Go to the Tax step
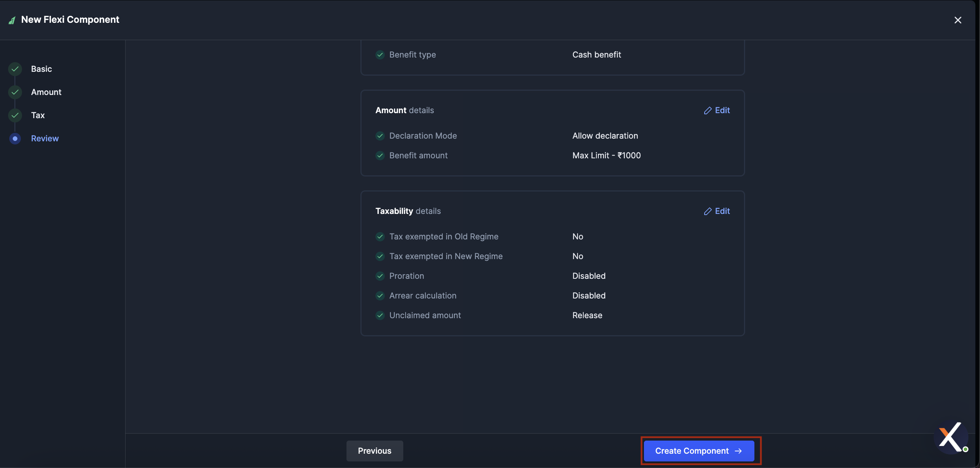This screenshot has width=980, height=468. [x=38, y=115]
